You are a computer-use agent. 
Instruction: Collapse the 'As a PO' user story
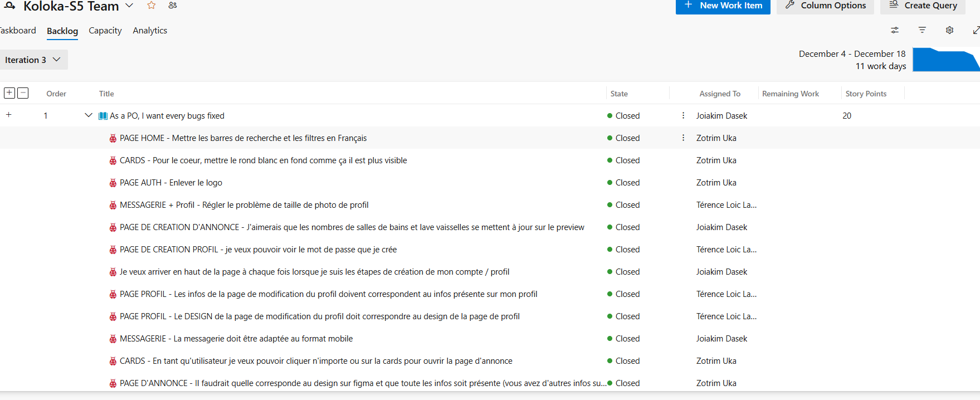pos(88,115)
